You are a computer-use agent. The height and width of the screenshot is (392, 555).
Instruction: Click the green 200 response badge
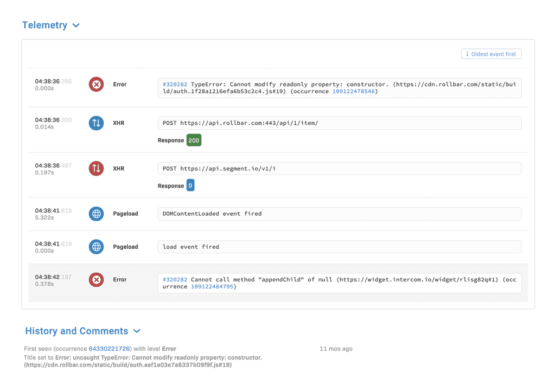point(194,140)
